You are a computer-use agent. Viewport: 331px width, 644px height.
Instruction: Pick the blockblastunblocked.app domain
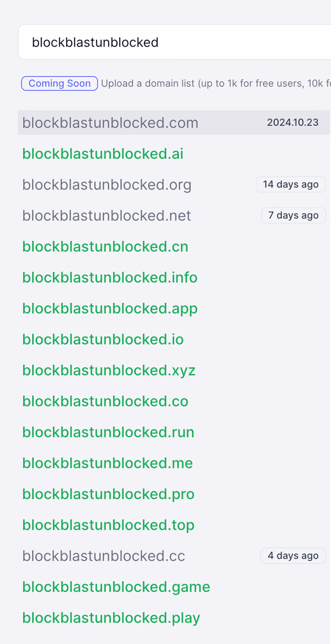pyautogui.click(x=110, y=308)
